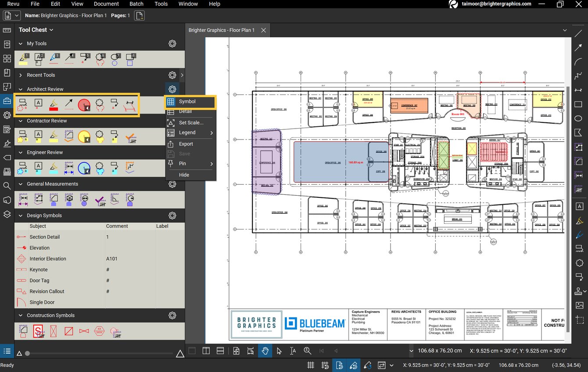Open Architect Review section settings gear
This screenshot has width=588, height=372.
pyautogui.click(x=172, y=89)
